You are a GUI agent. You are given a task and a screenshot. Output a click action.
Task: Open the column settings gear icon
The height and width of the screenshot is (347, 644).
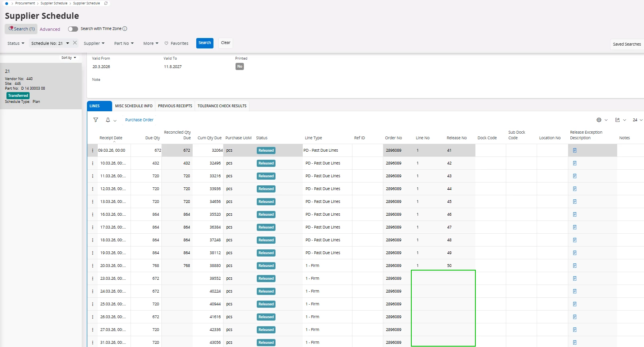click(x=599, y=120)
